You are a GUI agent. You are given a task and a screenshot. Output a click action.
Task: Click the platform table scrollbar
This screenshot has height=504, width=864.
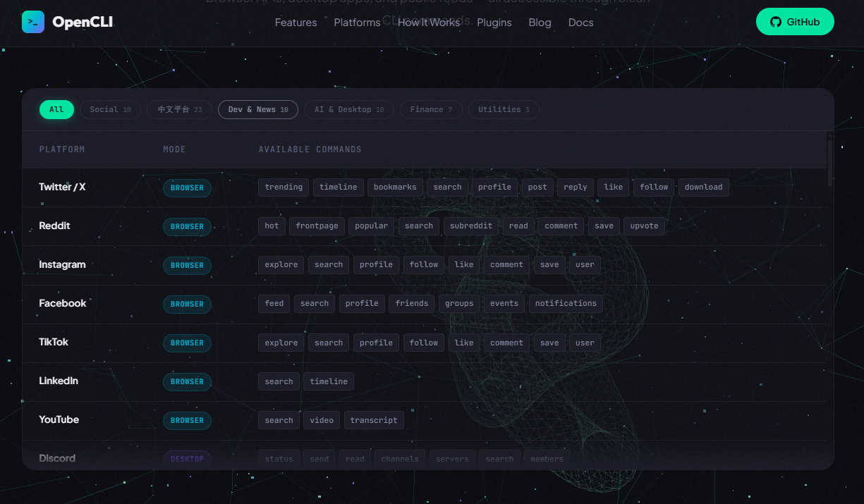pyautogui.click(x=830, y=162)
